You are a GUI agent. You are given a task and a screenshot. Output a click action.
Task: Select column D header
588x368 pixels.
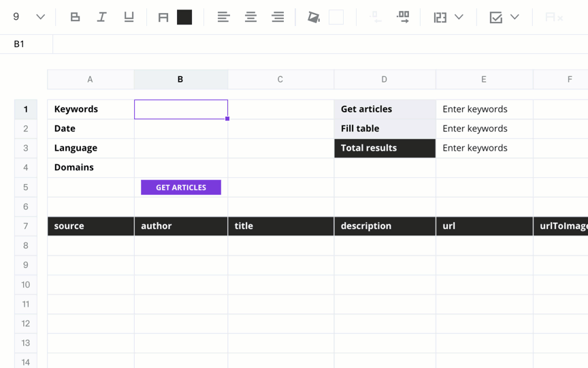385,79
